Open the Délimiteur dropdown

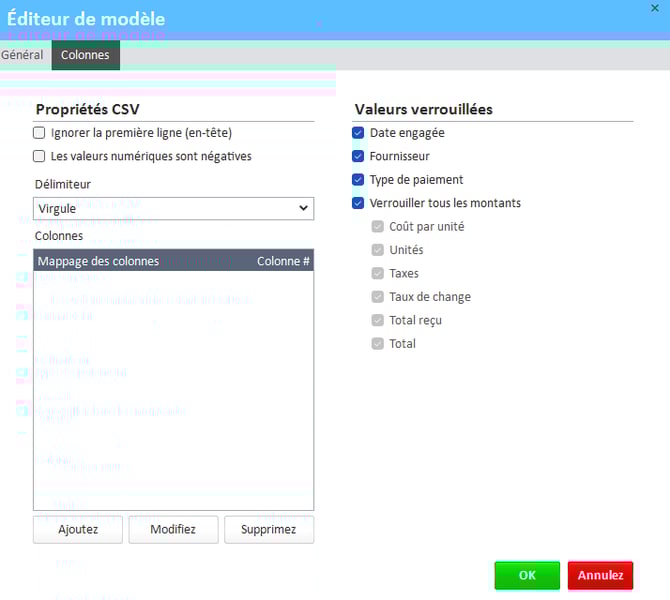[x=173, y=208]
